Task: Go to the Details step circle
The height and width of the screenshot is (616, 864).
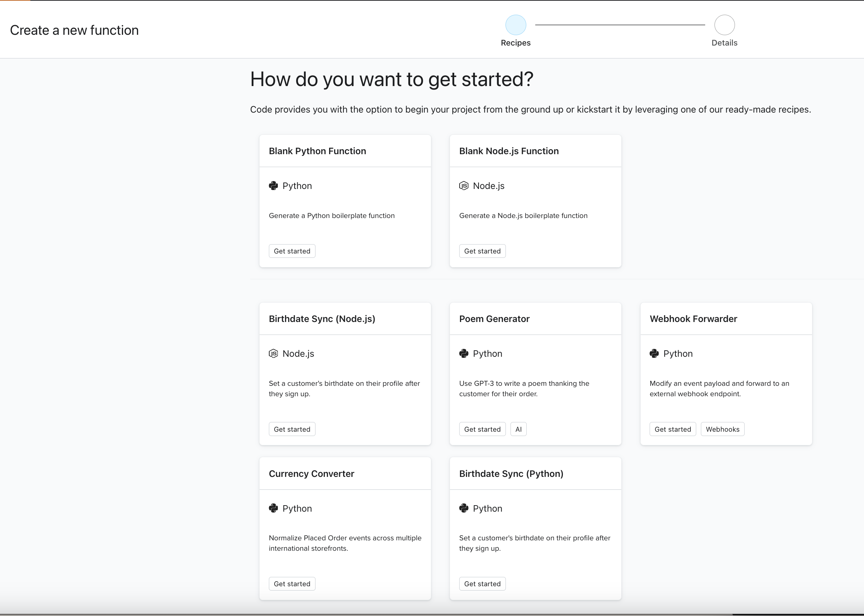Action: click(724, 25)
